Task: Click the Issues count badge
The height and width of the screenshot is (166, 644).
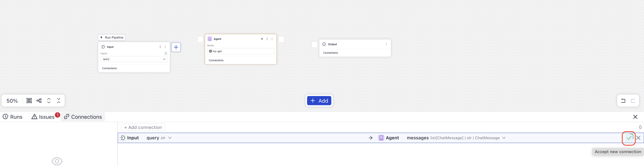Action: 58,115
